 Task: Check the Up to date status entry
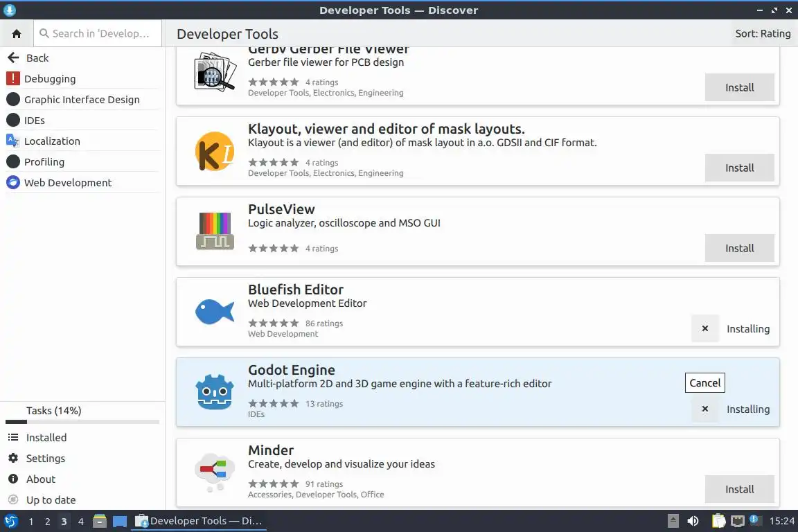[x=82, y=500]
